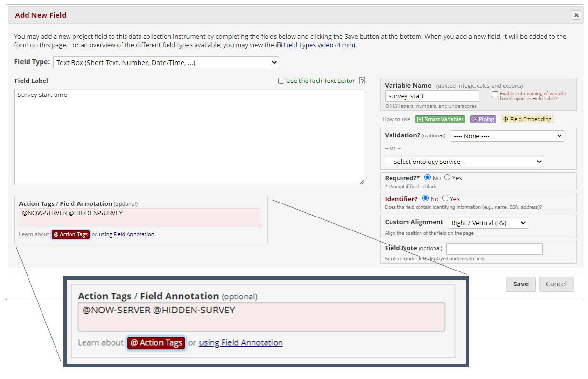This screenshot has height=379, width=588.
Task: Expand the Field Type dropdown
Action: [166, 62]
